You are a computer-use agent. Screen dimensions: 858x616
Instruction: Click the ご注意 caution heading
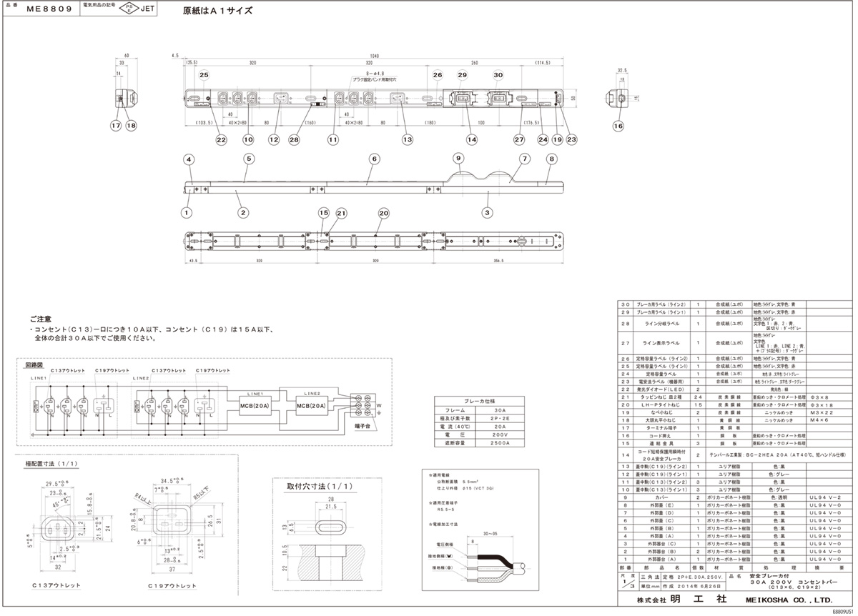tap(41, 319)
